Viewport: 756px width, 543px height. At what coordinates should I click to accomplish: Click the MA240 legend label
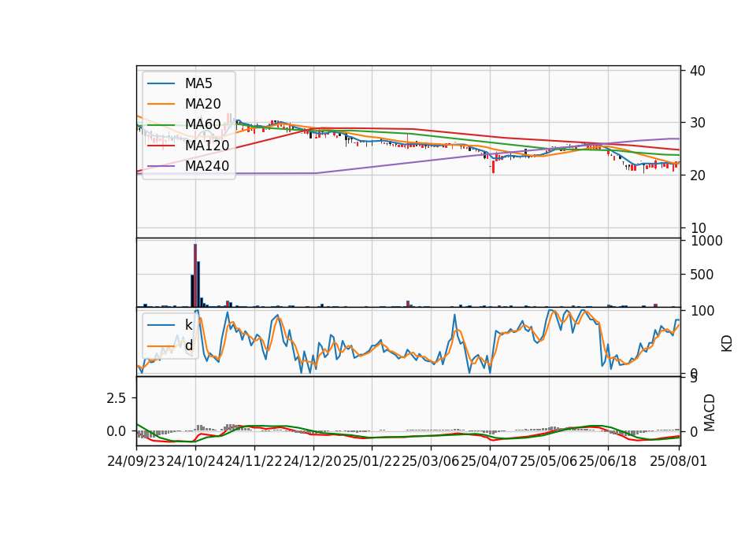click(x=207, y=166)
